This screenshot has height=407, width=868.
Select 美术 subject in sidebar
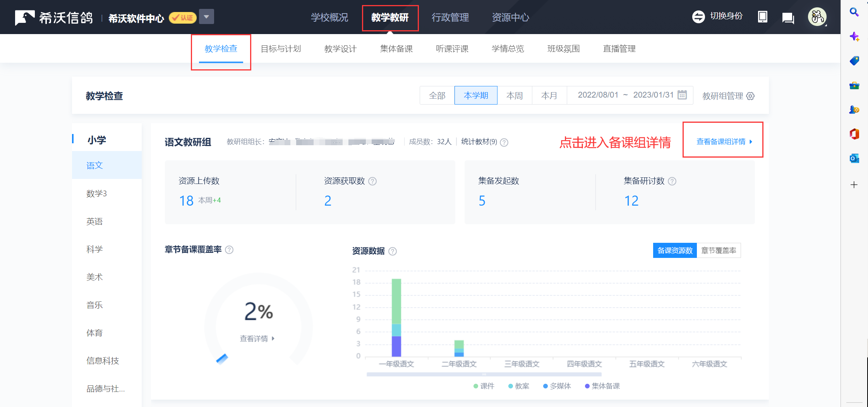pyautogui.click(x=107, y=277)
